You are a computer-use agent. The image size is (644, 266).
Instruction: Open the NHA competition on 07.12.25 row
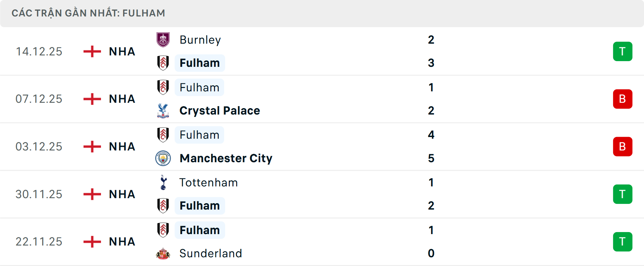(x=121, y=99)
